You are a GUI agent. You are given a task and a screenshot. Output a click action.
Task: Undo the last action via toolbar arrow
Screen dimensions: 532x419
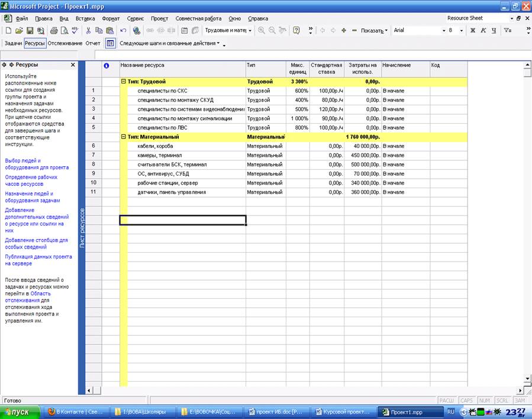(x=122, y=30)
